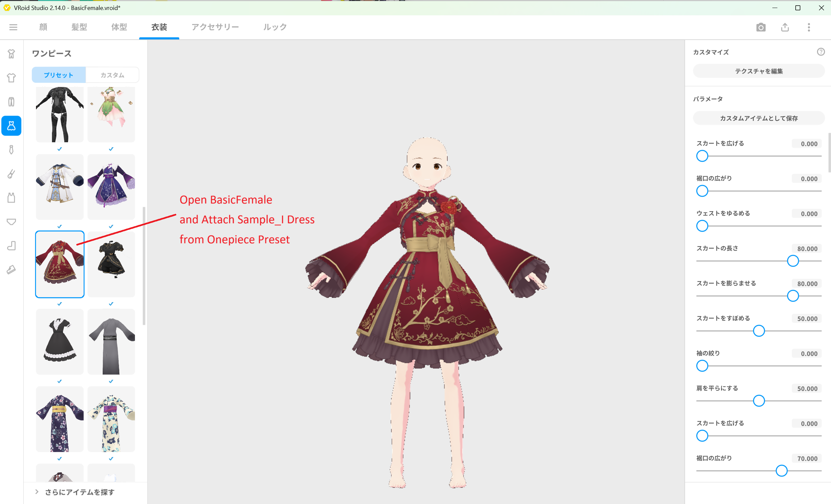Select the shoes category icon
Image resolution: width=831 pixels, height=504 pixels.
[11, 269]
